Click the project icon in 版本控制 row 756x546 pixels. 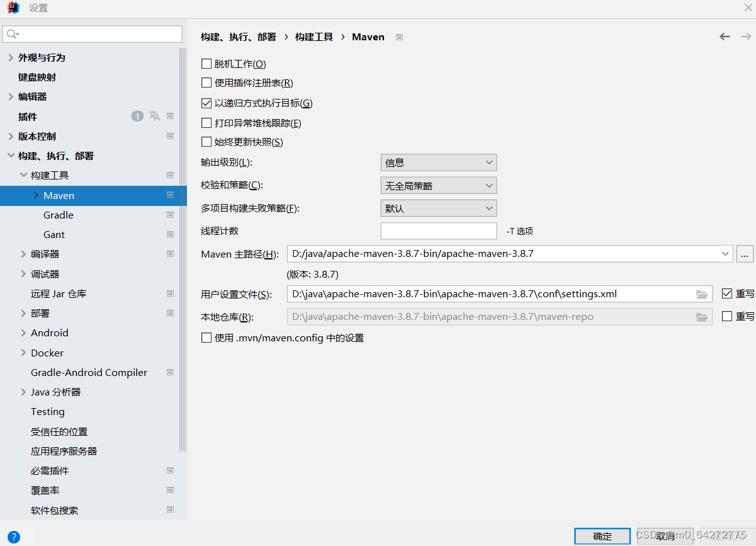170,136
